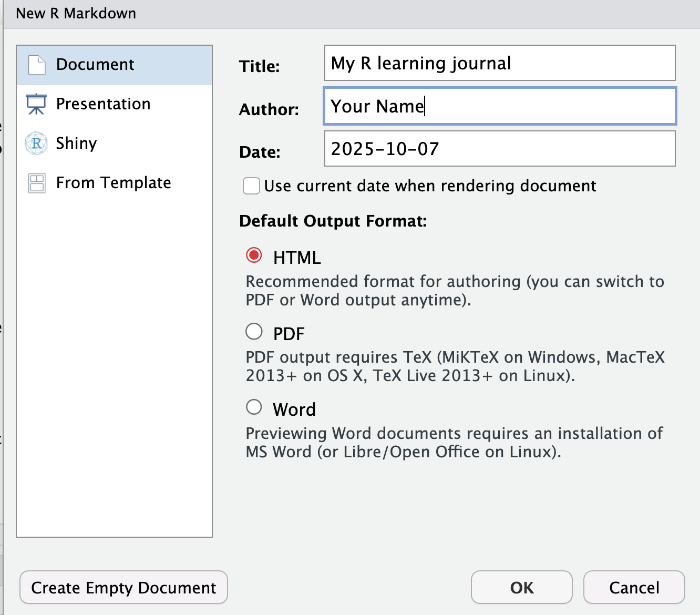Select the HTML output radio button
This screenshot has height=615, width=700.
click(254, 255)
